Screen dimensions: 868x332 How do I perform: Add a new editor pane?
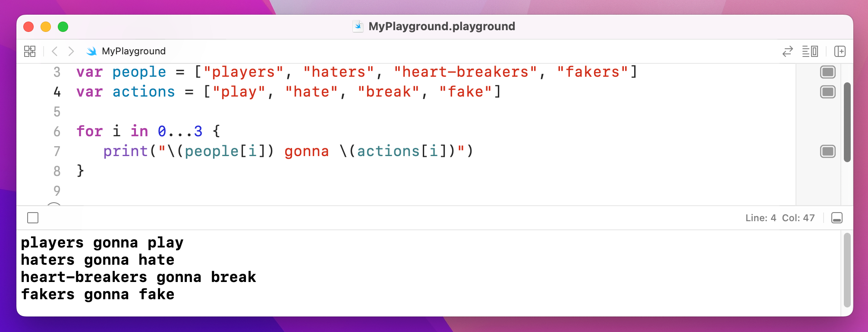pyautogui.click(x=840, y=51)
